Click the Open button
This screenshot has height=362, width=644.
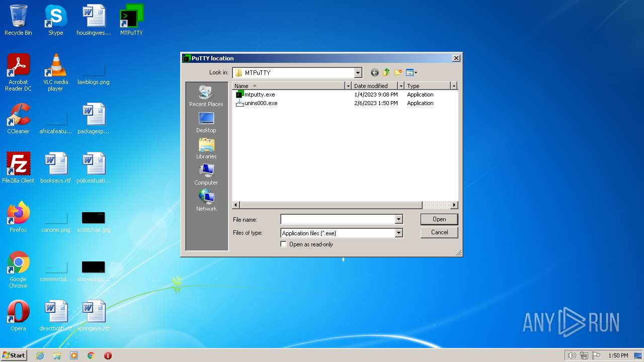(x=439, y=219)
